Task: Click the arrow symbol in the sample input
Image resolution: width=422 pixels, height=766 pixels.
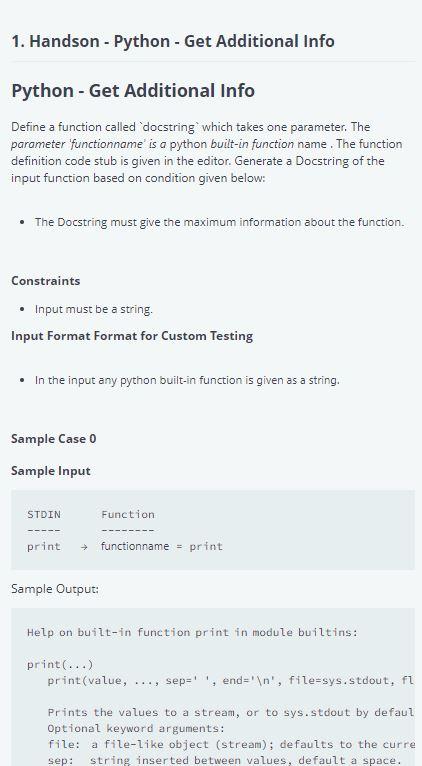Action: pyautogui.click(x=84, y=547)
